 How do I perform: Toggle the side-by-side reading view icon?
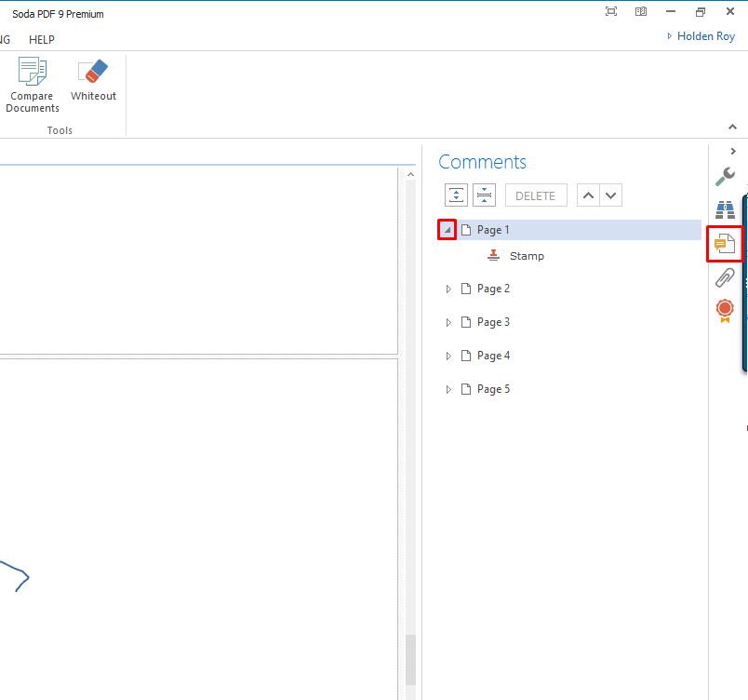[641, 11]
